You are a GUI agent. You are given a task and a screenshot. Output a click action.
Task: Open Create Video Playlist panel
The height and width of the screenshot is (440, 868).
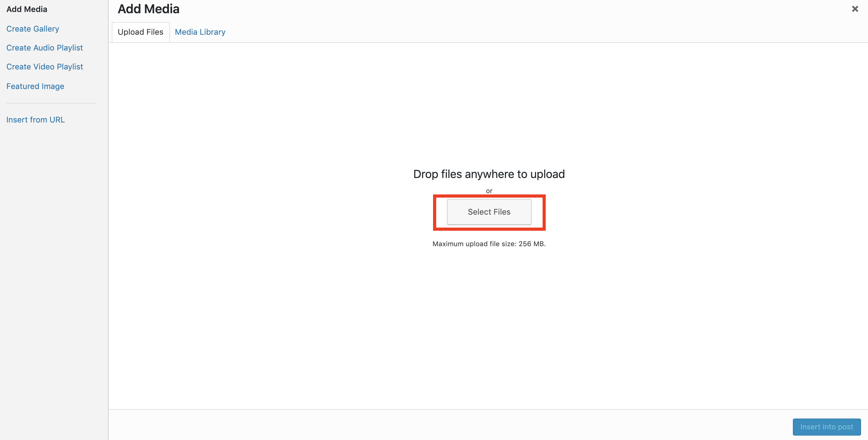coord(44,67)
